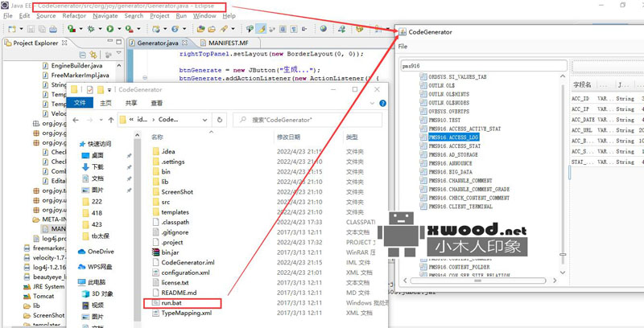Click the Debug bug icon in toolbar

[89, 29]
